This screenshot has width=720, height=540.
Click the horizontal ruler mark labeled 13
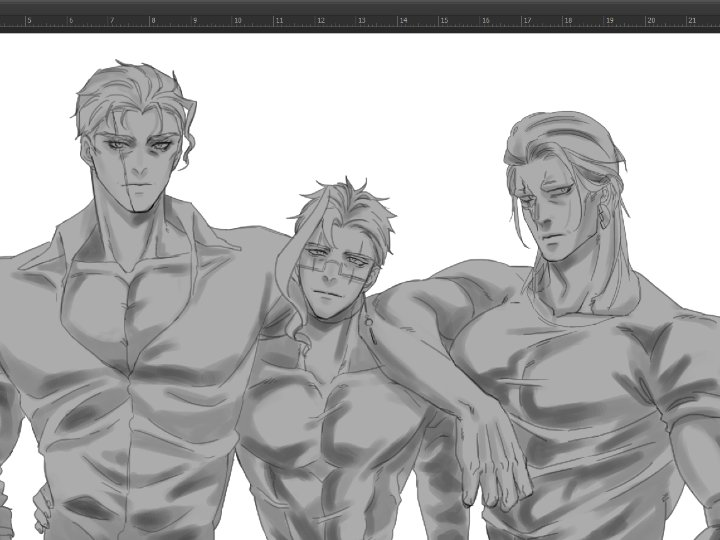tap(361, 21)
